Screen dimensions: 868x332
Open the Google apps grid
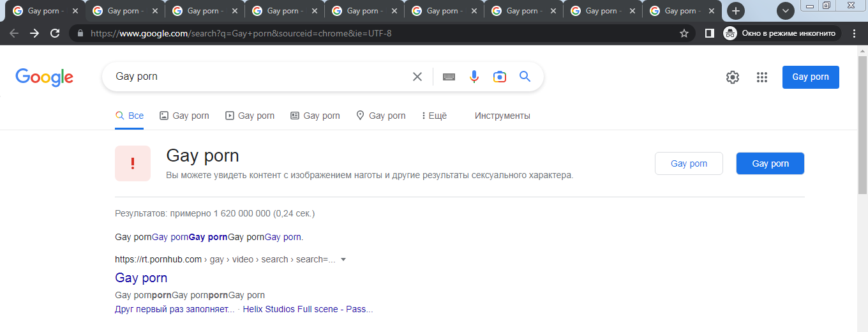click(761, 77)
